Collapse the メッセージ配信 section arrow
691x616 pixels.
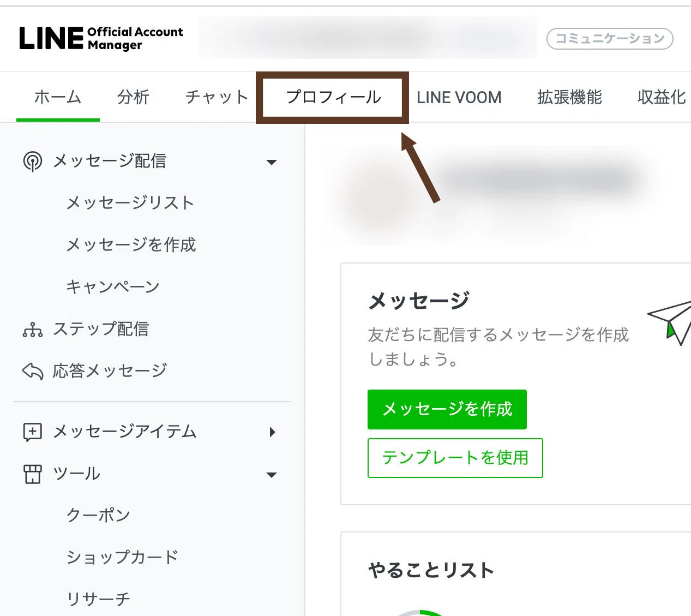(x=271, y=162)
